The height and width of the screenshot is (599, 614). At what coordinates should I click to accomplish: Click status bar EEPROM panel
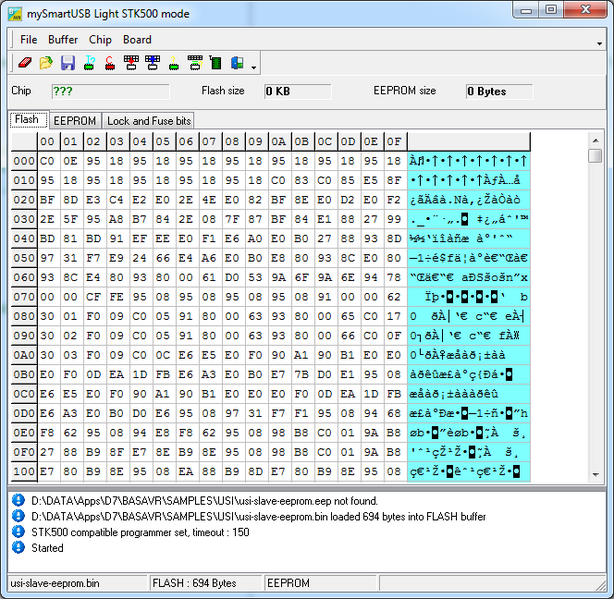pyautogui.click(x=320, y=583)
